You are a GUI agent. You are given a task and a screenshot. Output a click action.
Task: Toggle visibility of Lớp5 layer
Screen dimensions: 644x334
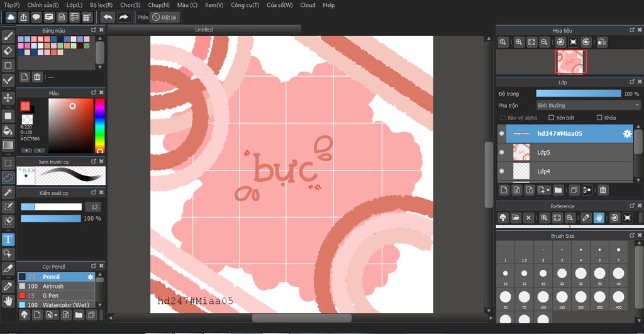(501, 152)
